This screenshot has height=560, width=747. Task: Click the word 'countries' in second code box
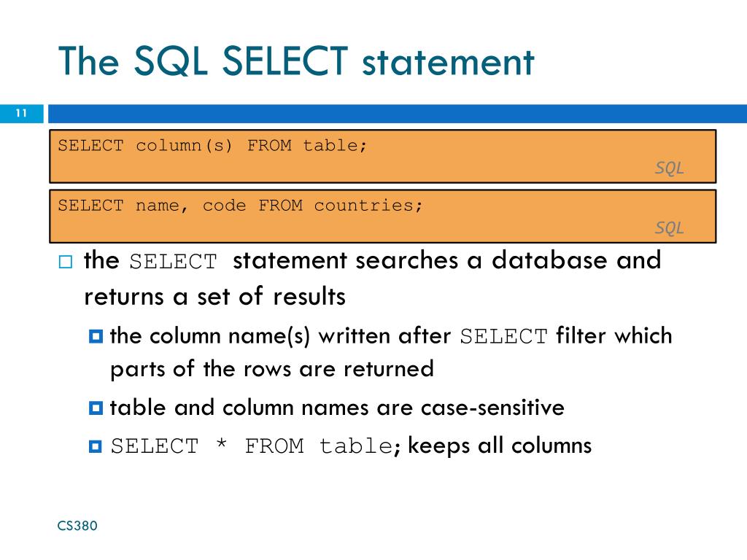(364, 205)
